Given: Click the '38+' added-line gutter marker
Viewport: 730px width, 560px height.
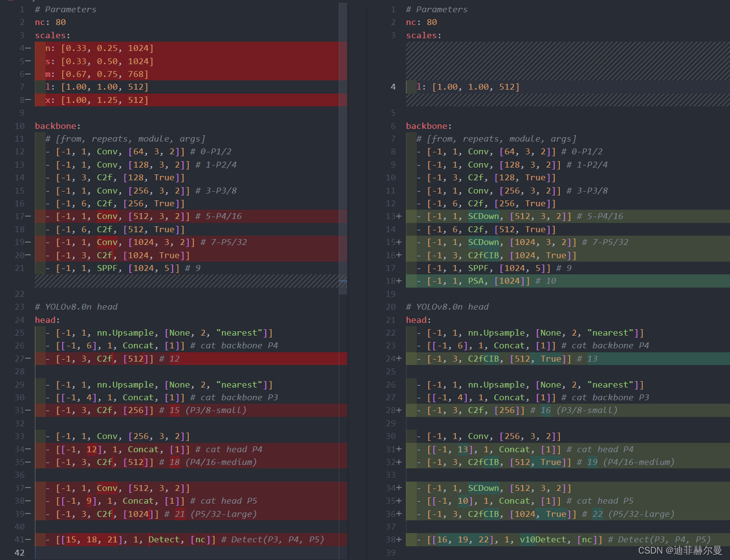Looking at the screenshot, I should tap(394, 539).
